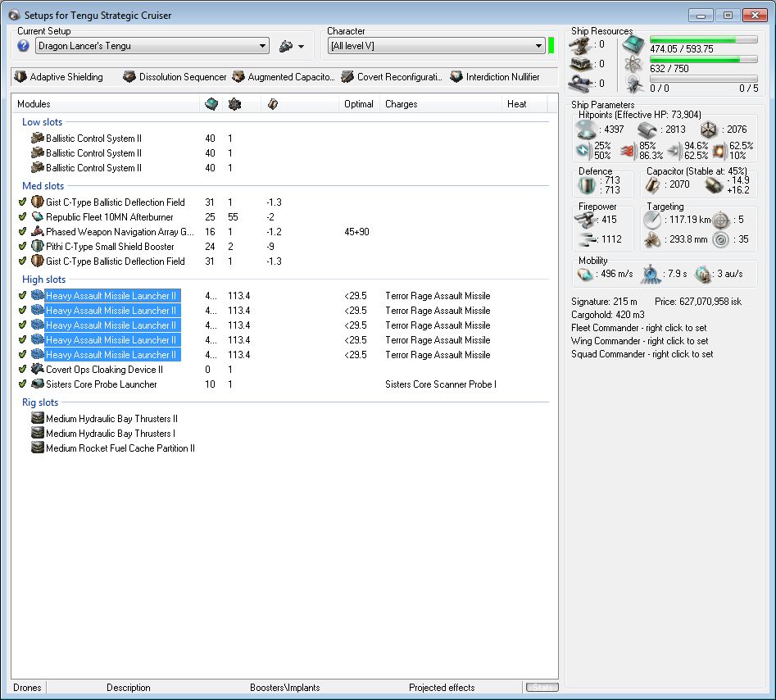
Task: Select Medium Hydraulic Bay Thrusters I rig
Action: click(111, 433)
